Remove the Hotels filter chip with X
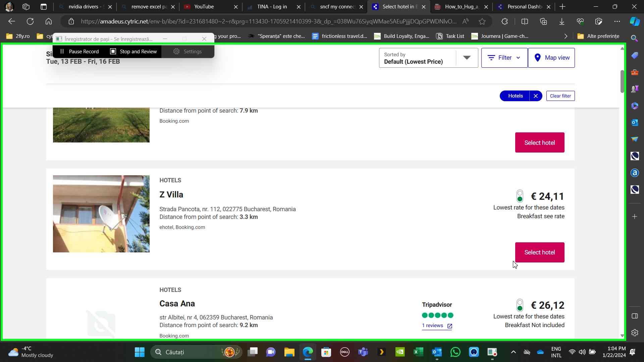This screenshot has height=362, width=644. pyautogui.click(x=536, y=96)
